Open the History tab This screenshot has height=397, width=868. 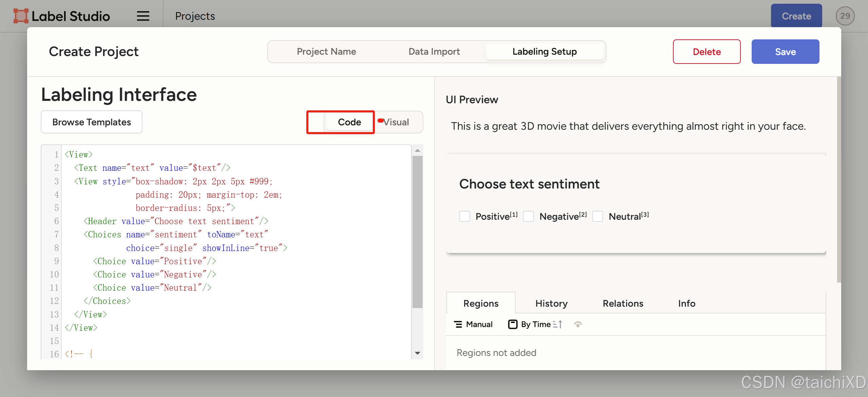(x=551, y=303)
